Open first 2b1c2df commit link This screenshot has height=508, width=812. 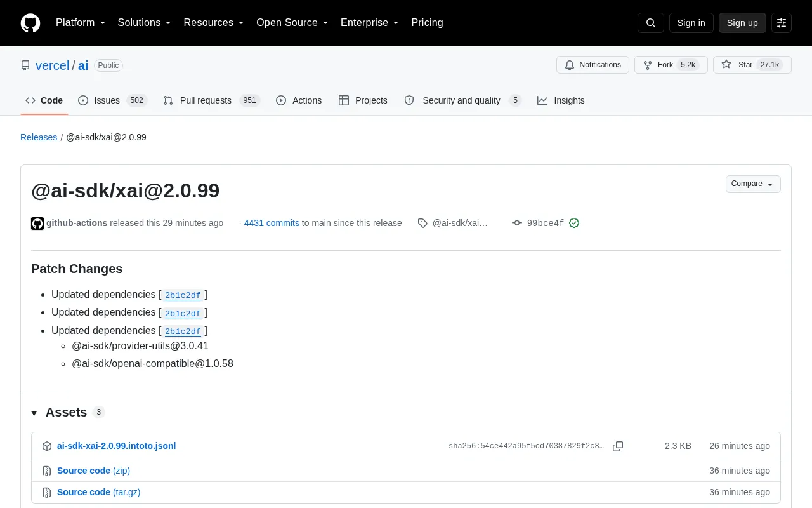click(183, 295)
